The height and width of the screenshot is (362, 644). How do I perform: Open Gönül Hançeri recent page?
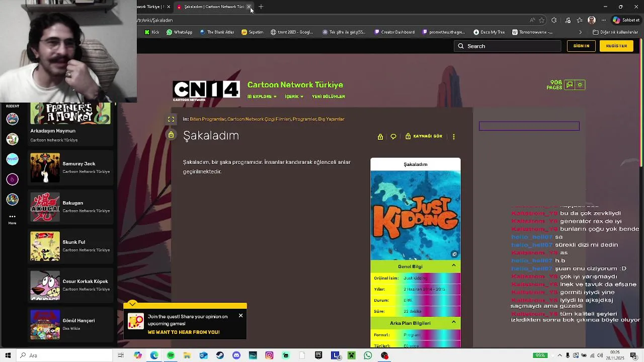click(x=70, y=324)
